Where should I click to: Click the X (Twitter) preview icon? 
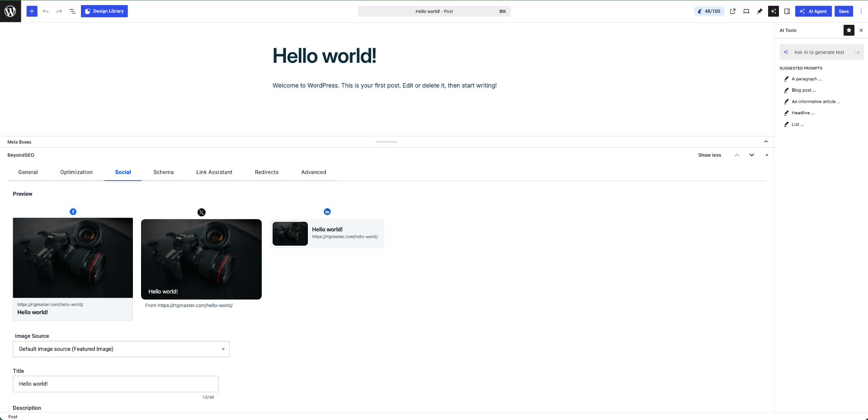202,212
